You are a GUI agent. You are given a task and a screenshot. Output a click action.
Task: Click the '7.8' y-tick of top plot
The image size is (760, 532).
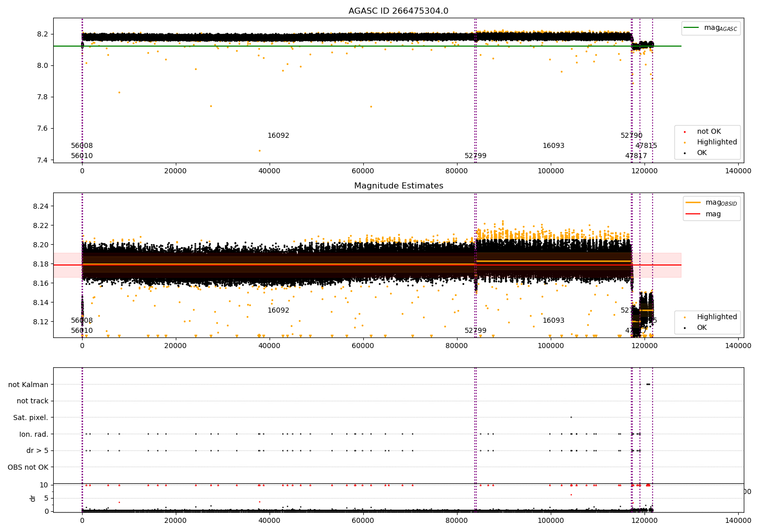[43, 97]
